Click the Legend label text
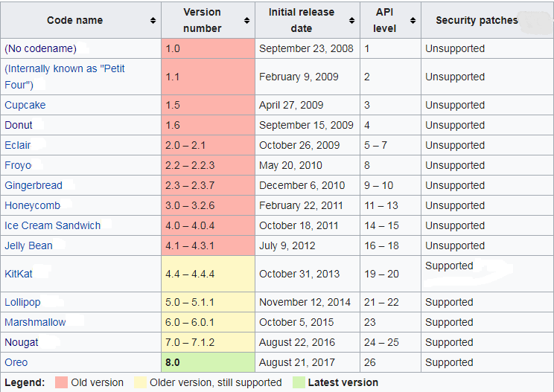 pyautogui.click(x=25, y=382)
